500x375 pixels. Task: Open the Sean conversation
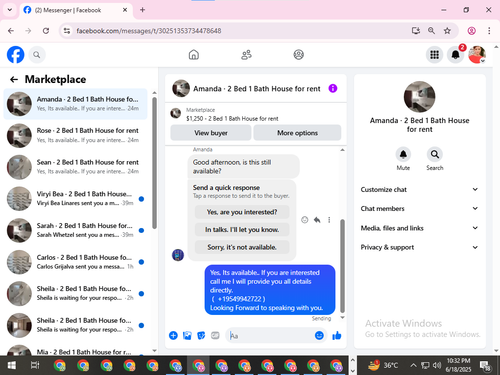pos(75,167)
